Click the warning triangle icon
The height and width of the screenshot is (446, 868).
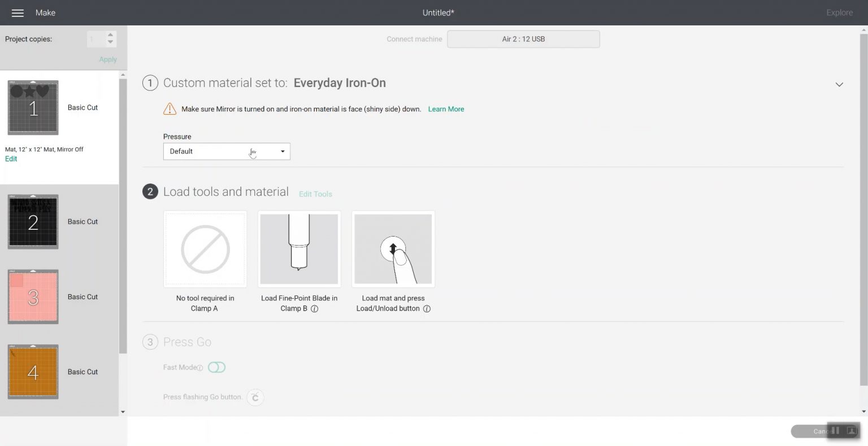170,108
